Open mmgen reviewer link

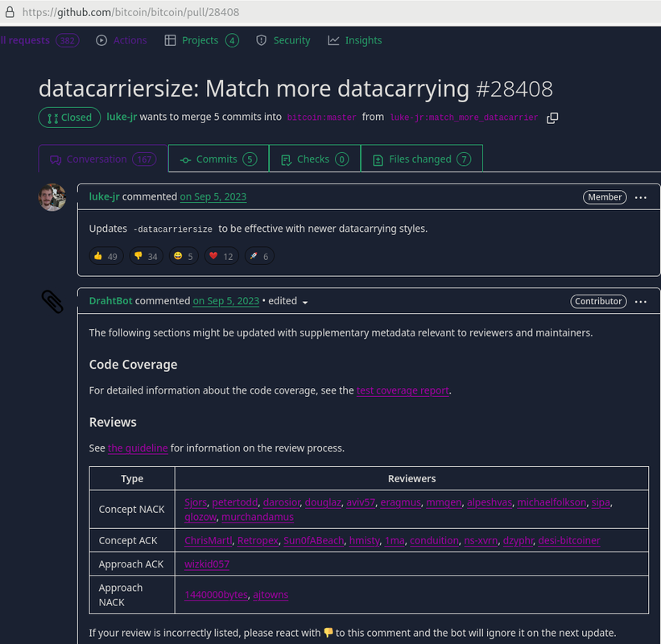pos(444,502)
